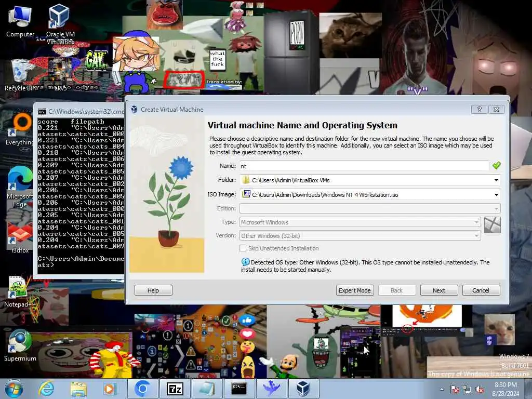Viewport: 532px width, 399px height.
Task: Cancel the Create Virtual Machine dialog
Action: coord(481,290)
